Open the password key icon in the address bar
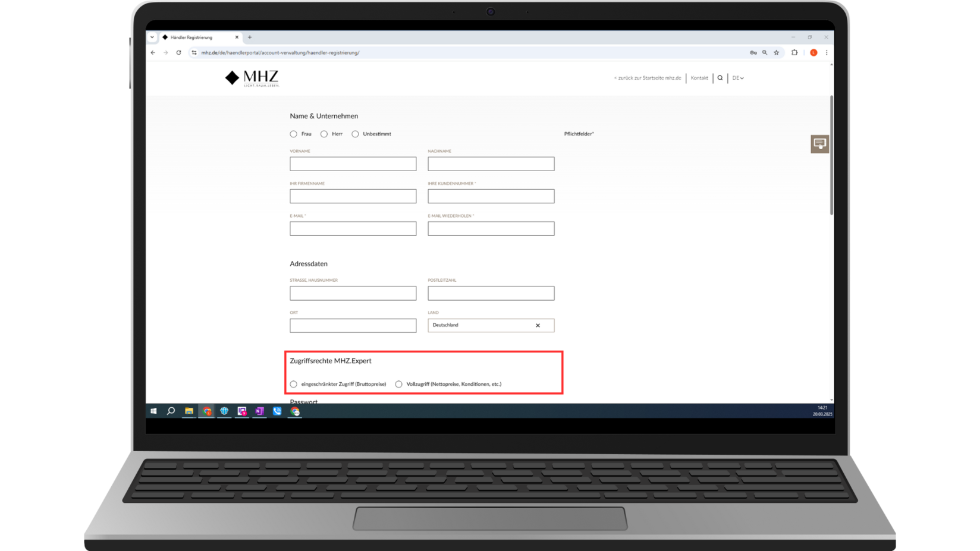980x551 pixels. pos(753,53)
